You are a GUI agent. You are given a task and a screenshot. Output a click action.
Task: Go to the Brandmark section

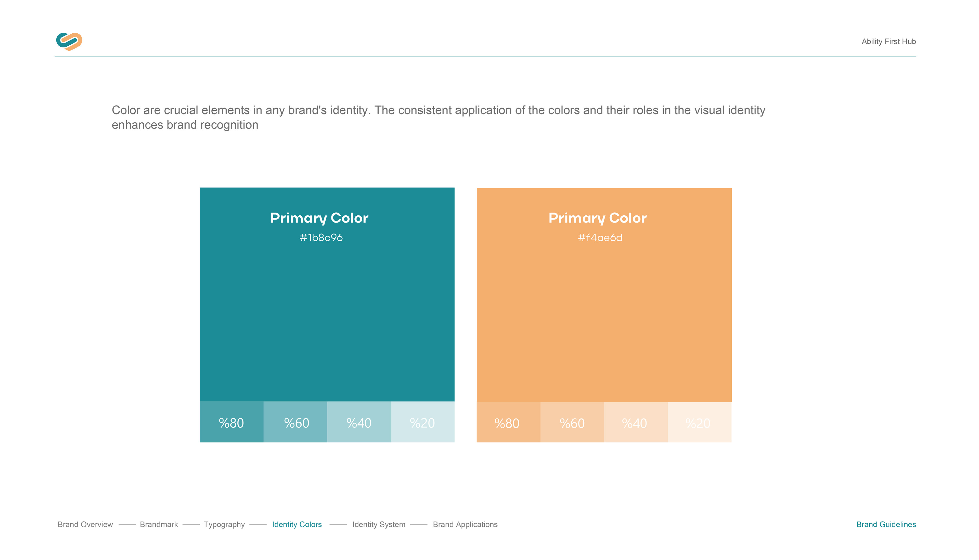tap(159, 525)
